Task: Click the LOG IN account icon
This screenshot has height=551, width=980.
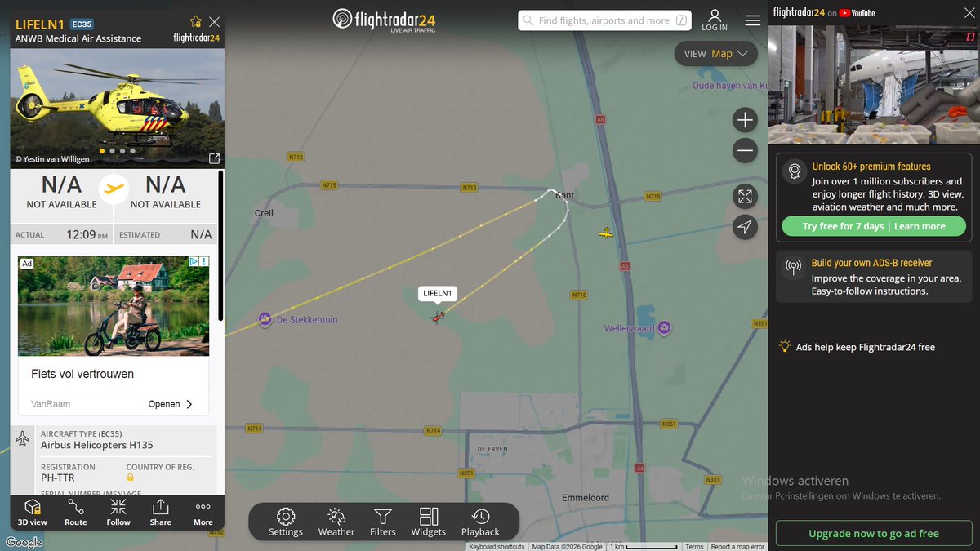Action: pos(715,20)
